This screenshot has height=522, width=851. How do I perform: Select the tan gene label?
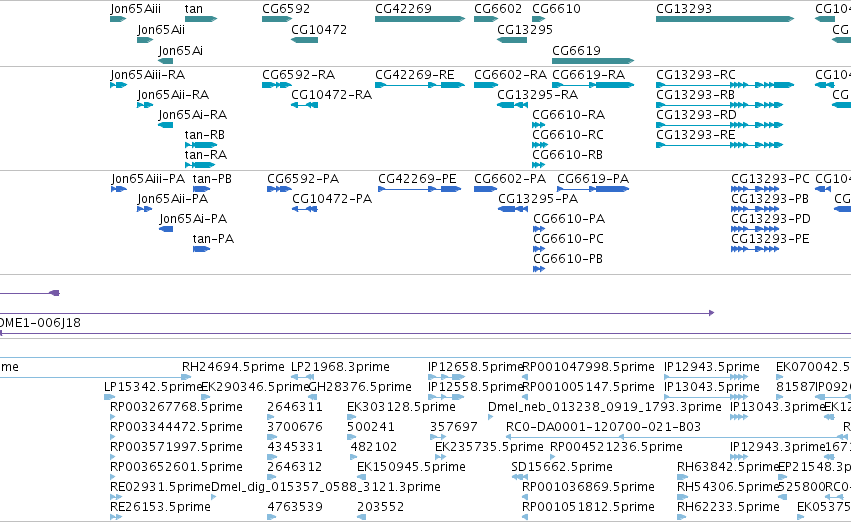(x=194, y=9)
